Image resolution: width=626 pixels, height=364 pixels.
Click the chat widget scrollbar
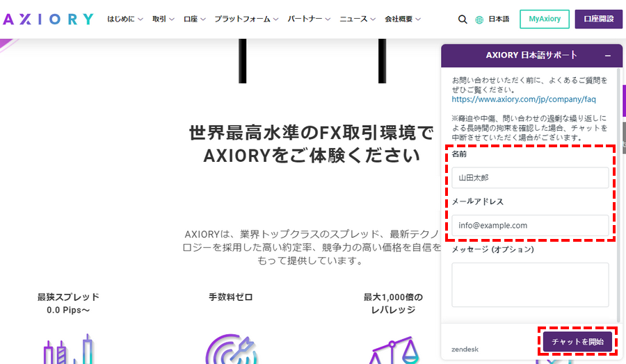point(619,195)
